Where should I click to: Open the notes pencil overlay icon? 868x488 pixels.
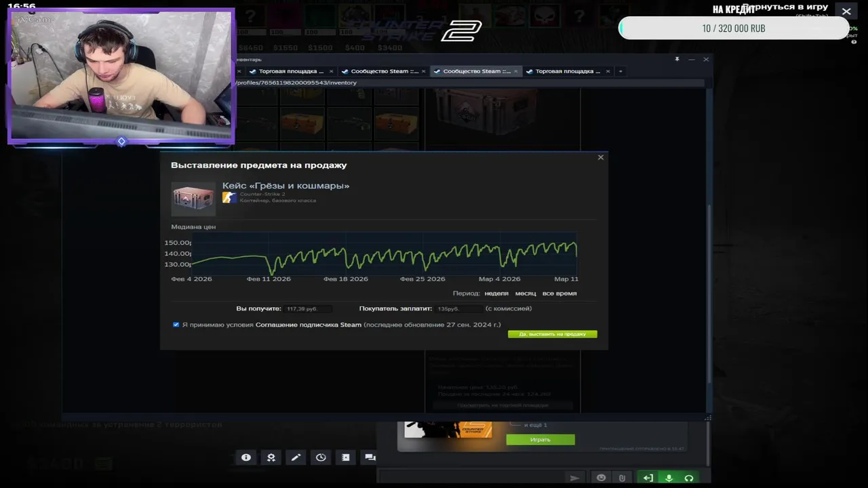[296, 457]
